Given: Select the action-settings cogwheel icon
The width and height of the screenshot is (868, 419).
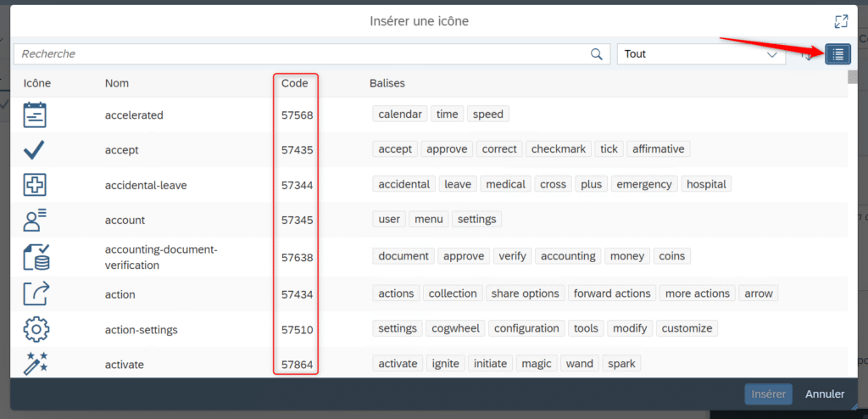Looking at the screenshot, I should [x=36, y=328].
